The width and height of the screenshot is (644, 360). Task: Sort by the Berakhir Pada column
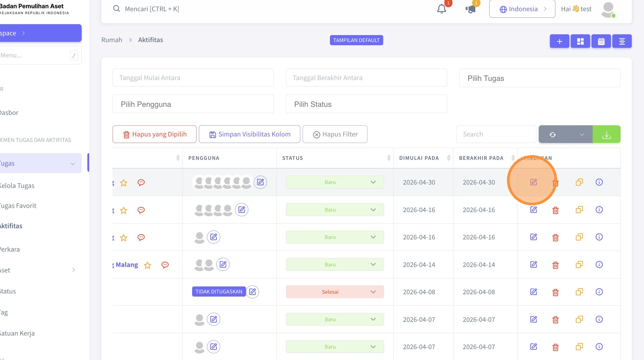point(485,158)
